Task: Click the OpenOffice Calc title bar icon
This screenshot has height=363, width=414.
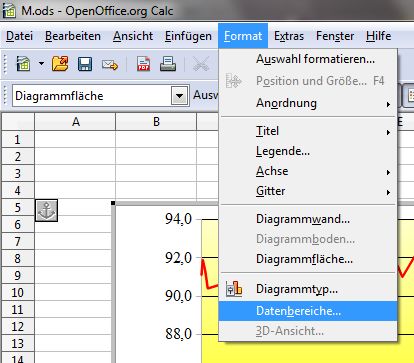Action: click(x=8, y=10)
